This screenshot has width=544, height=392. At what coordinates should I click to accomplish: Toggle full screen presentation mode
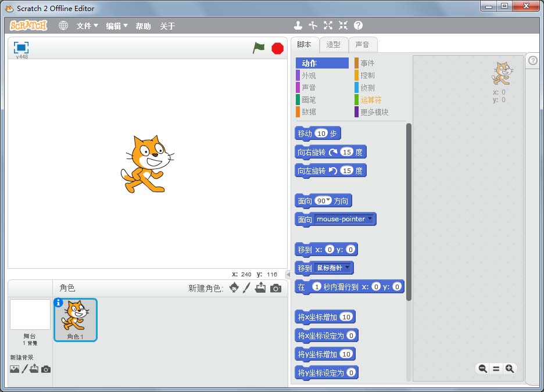pos(21,48)
